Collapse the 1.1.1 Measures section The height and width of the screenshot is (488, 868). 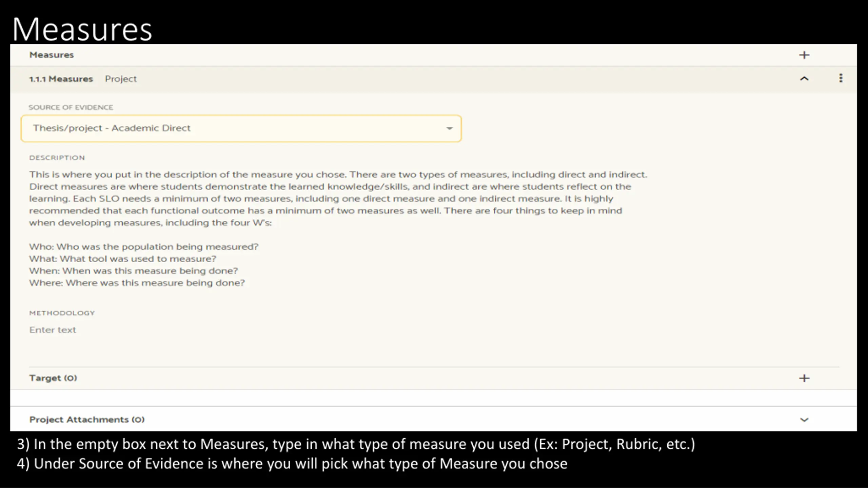[804, 79]
